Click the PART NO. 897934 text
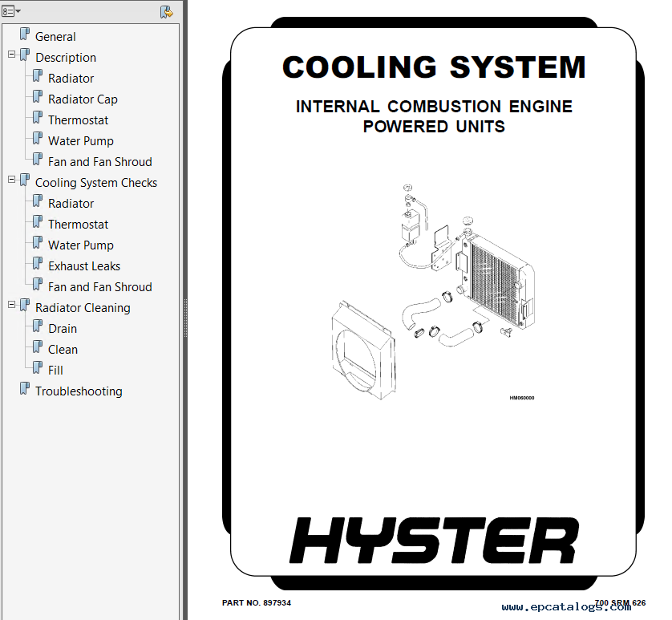 (x=257, y=603)
